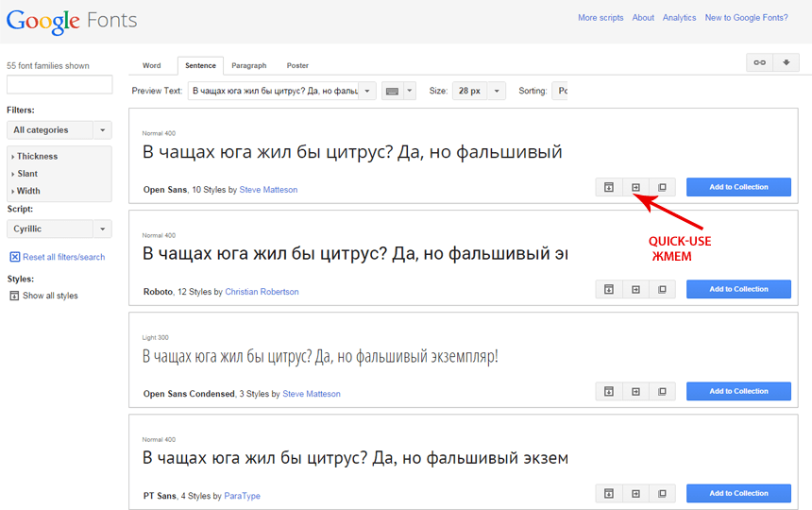812x510 pixels.
Task: Add Roboto to Collection
Action: point(738,289)
